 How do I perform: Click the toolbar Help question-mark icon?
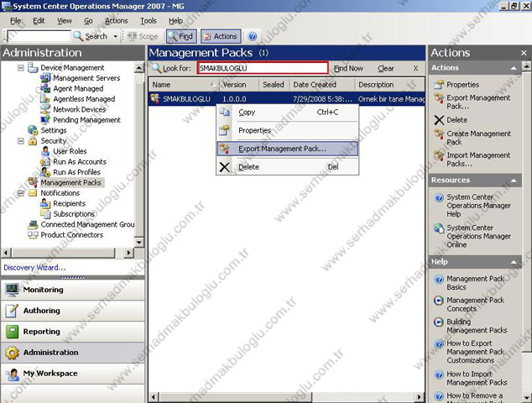[x=253, y=36]
